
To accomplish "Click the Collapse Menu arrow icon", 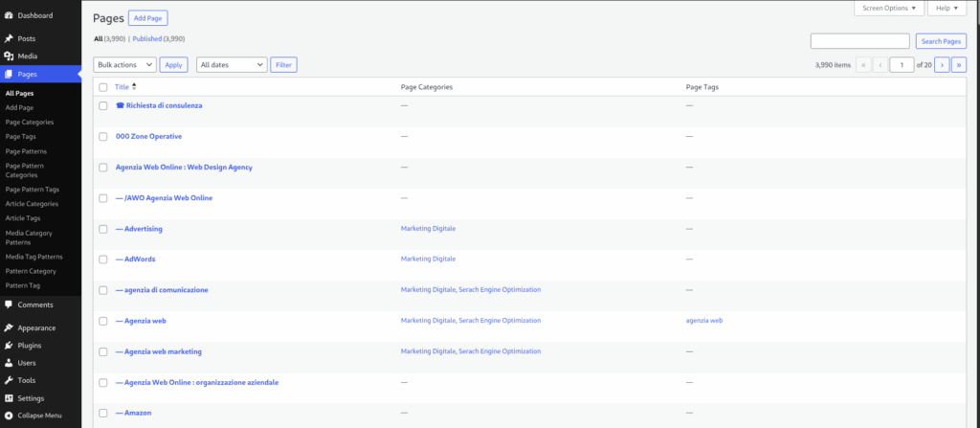I will [9, 416].
